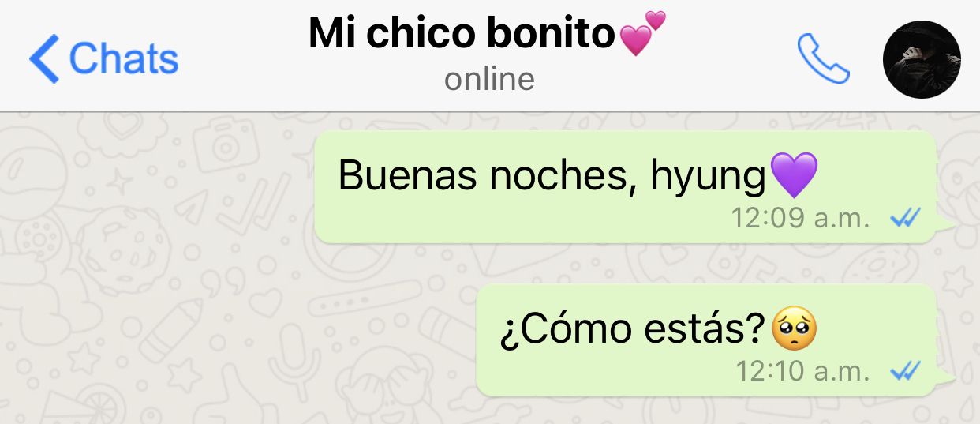This screenshot has height=424, width=980.
Task: Open the contact's round profile picture
Action: tap(921, 59)
